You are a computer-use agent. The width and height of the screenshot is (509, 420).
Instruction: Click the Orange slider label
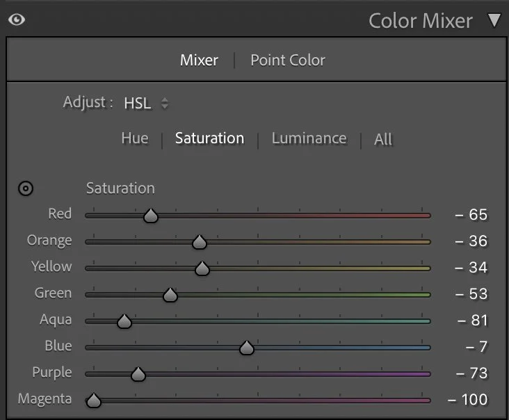point(49,241)
